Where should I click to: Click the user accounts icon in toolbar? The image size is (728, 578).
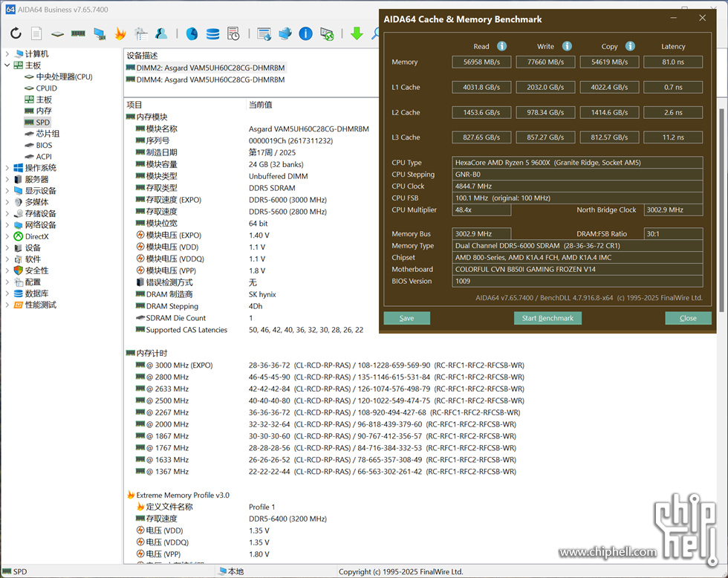click(162, 33)
